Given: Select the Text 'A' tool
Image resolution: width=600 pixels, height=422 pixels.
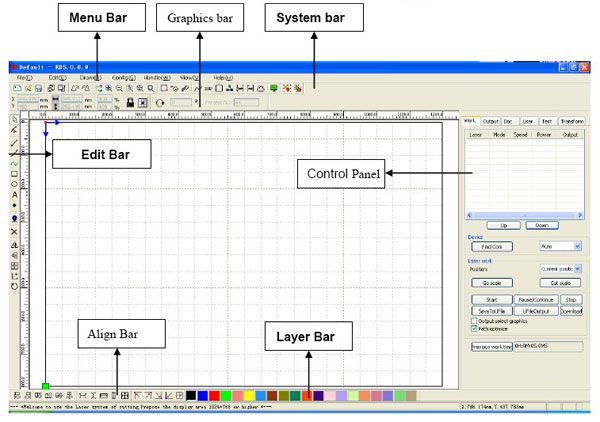Looking at the screenshot, I should [14, 195].
